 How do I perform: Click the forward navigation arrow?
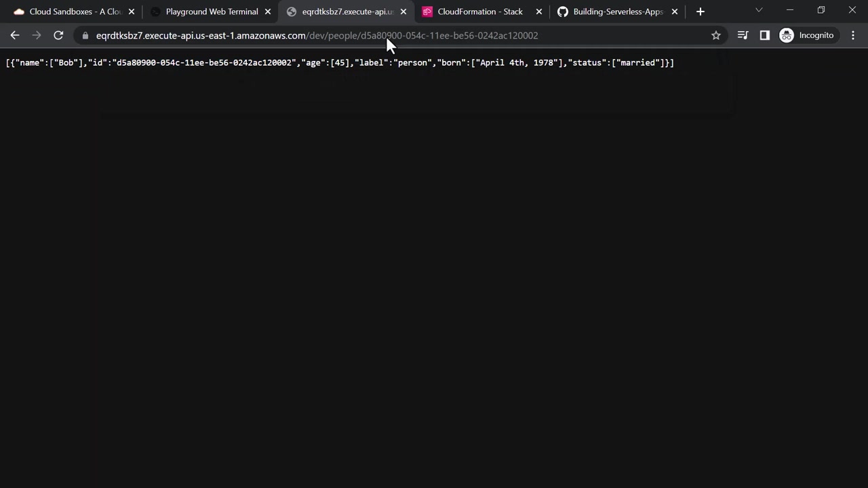[x=37, y=35]
